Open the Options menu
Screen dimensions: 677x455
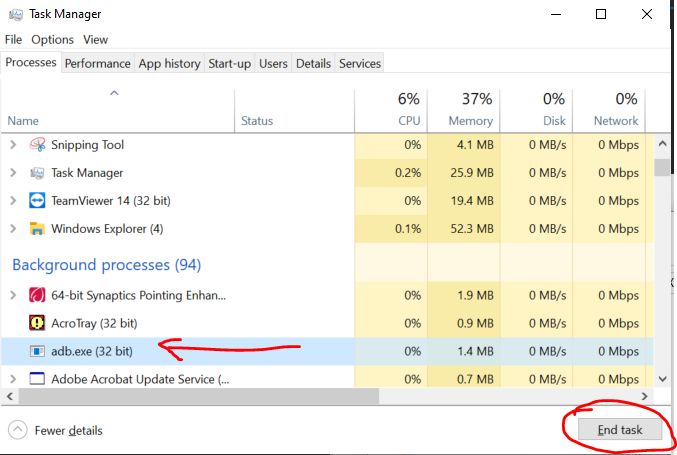52,40
